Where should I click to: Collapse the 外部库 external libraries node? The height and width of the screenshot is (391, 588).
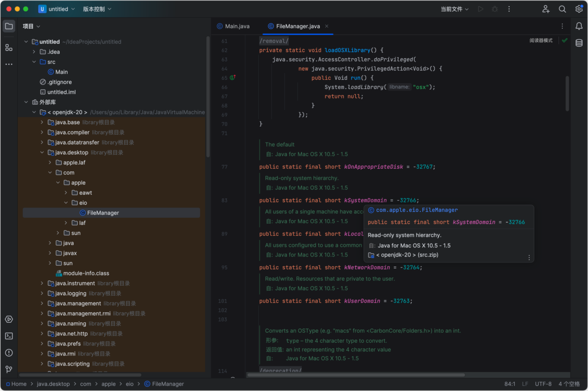tap(26, 102)
